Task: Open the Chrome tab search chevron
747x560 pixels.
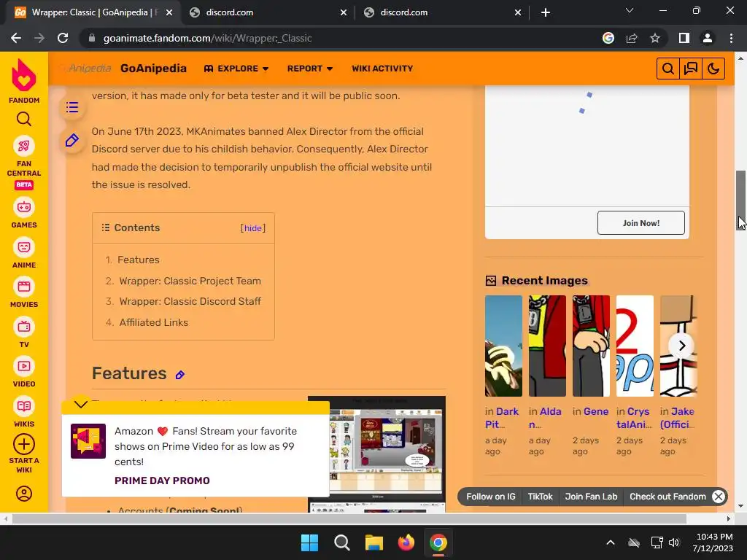Action: tap(630, 10)
